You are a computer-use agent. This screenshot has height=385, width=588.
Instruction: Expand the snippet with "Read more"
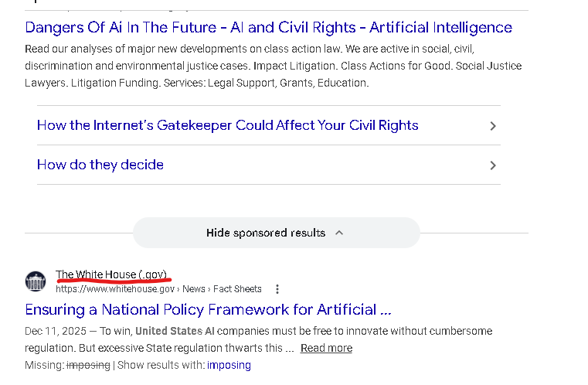(x=326, y=348)
